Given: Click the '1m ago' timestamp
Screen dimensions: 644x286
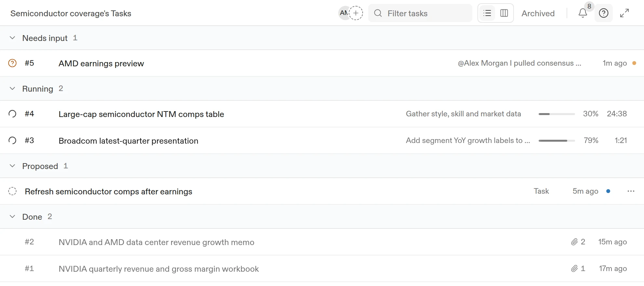Looking at the screenshot, I should [x=615, y=63].
